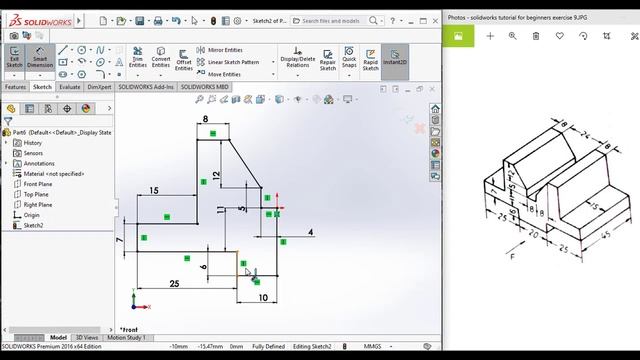Click the Undo icon
The width and height of the screenshot is (640, 360).
click(x=176, y=20)
